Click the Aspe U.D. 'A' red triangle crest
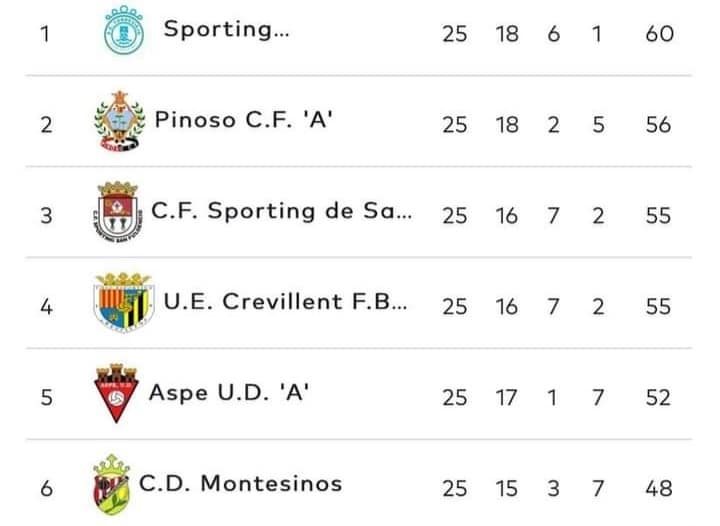Viewport: 720px width, 526px height. pos(116,393)
